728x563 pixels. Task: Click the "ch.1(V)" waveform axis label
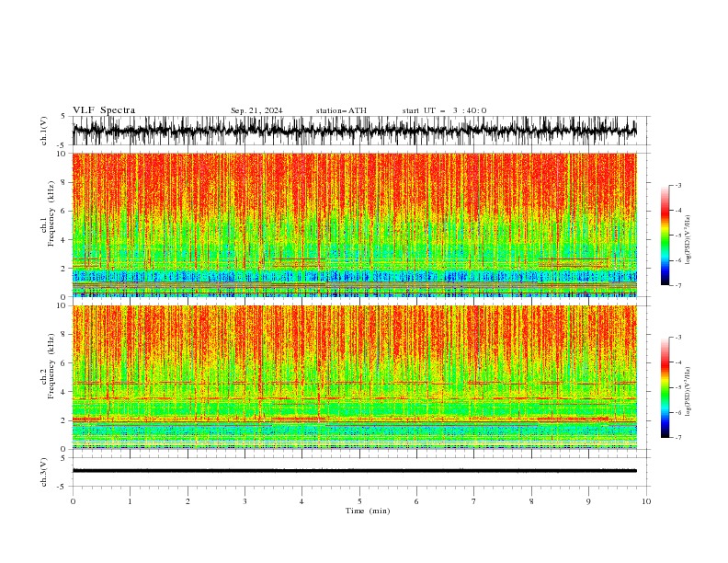click(44, 131)
